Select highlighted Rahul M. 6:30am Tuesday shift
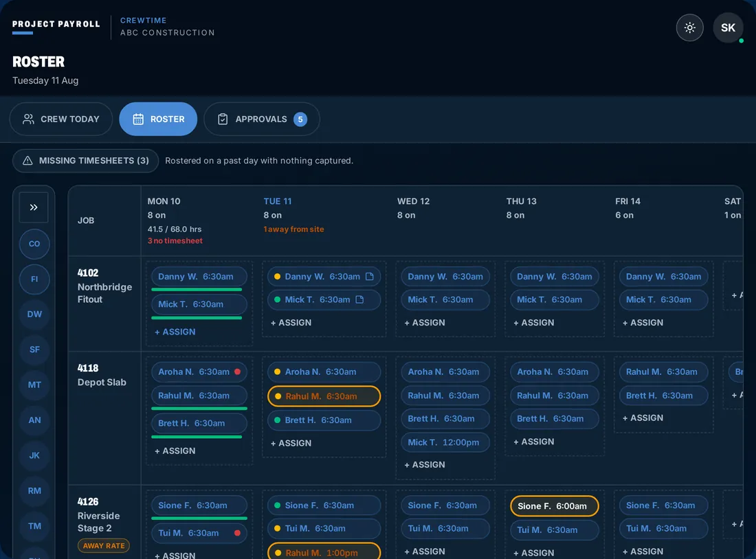The width and height of the screenshot is (756, 559). click(x=324, y=396)
